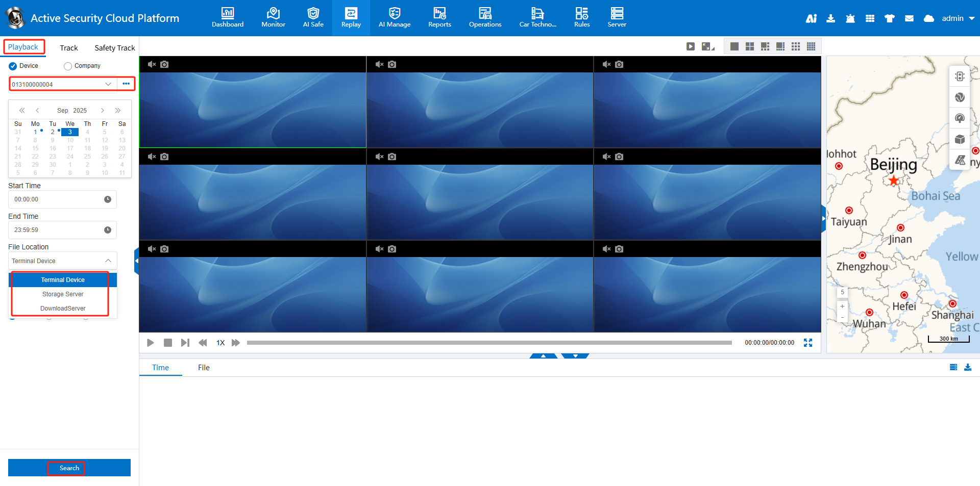Click the playback progress bar
980x486 pixels.
coord(489,343)
